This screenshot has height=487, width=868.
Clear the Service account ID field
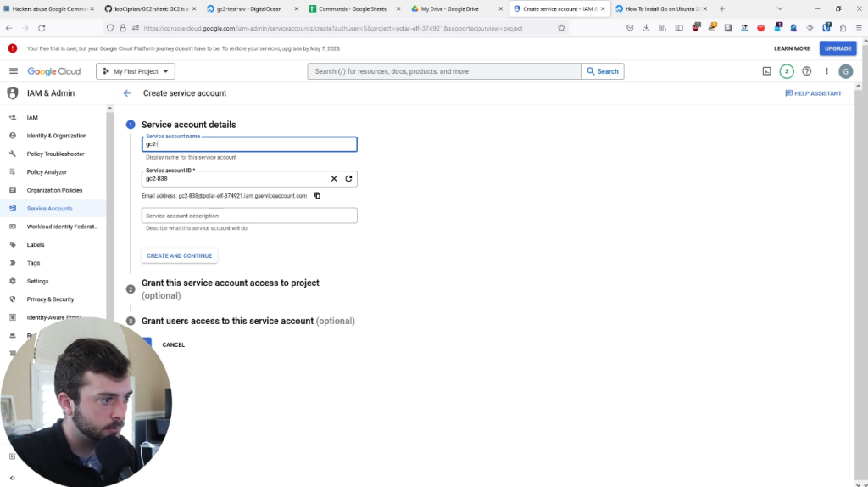(x=334, y=178)
